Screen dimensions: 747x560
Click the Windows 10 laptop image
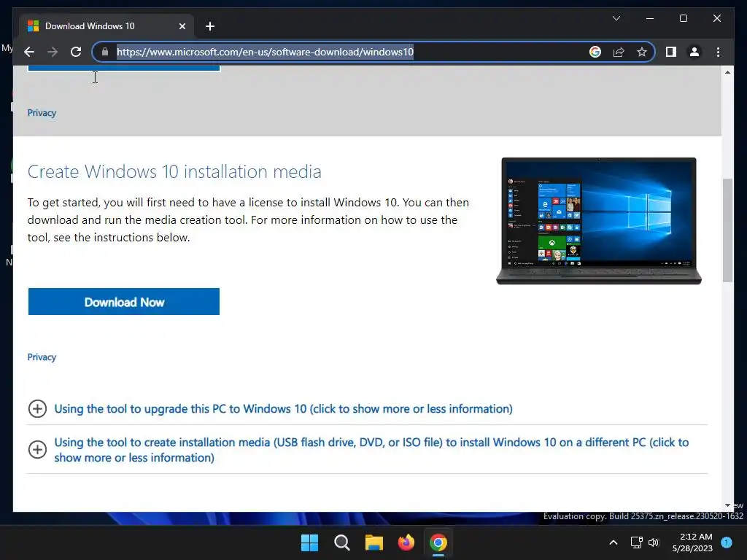(x=599, y=221)
